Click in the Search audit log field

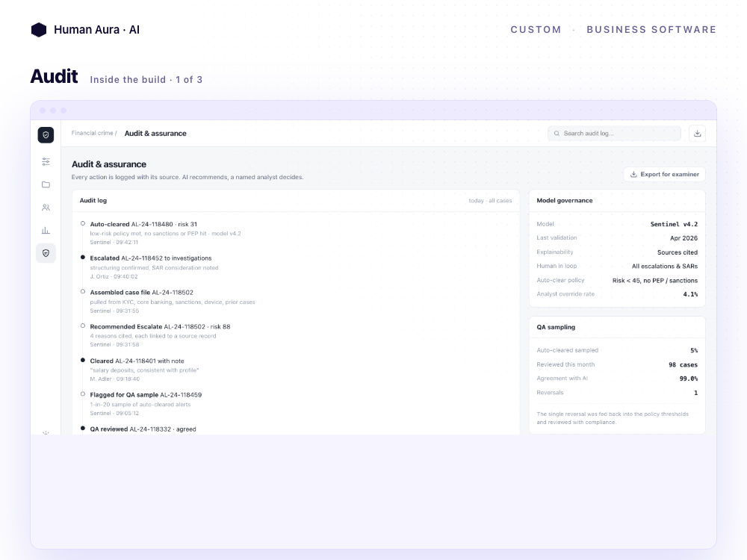(614, 134)
